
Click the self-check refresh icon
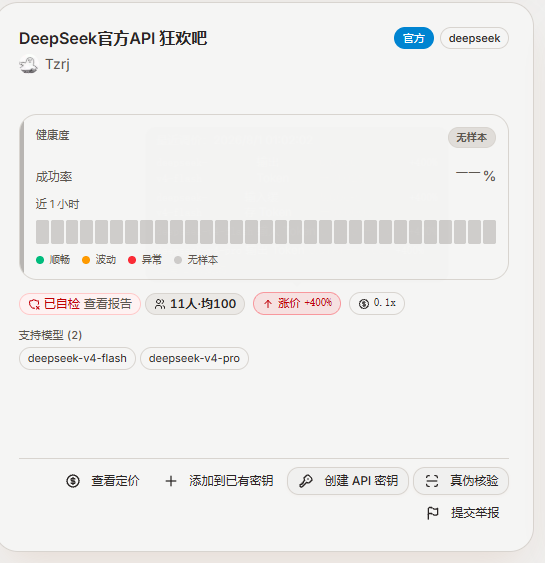[x=34, y=304]
